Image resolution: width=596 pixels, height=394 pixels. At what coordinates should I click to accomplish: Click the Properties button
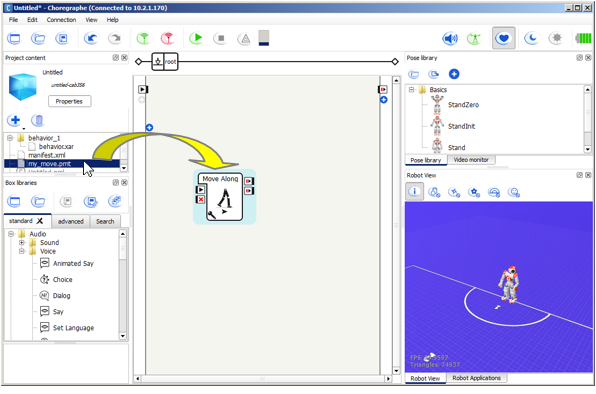tap(69, 101)
